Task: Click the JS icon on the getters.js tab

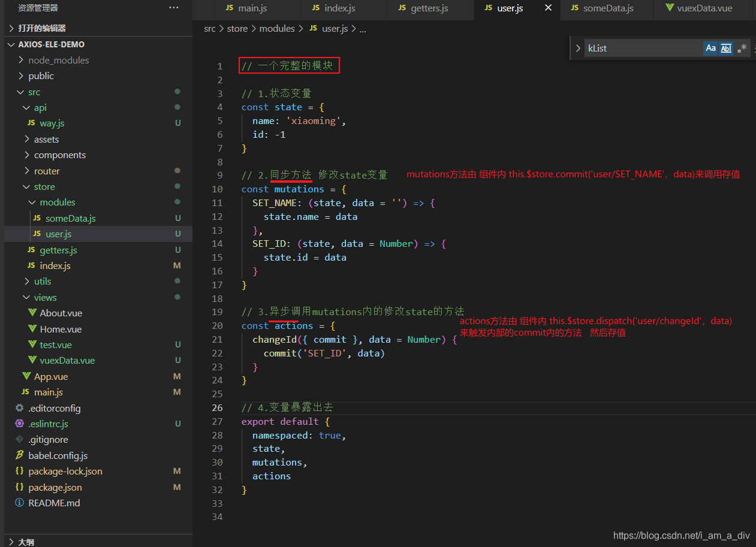Action: coord(402,8)
